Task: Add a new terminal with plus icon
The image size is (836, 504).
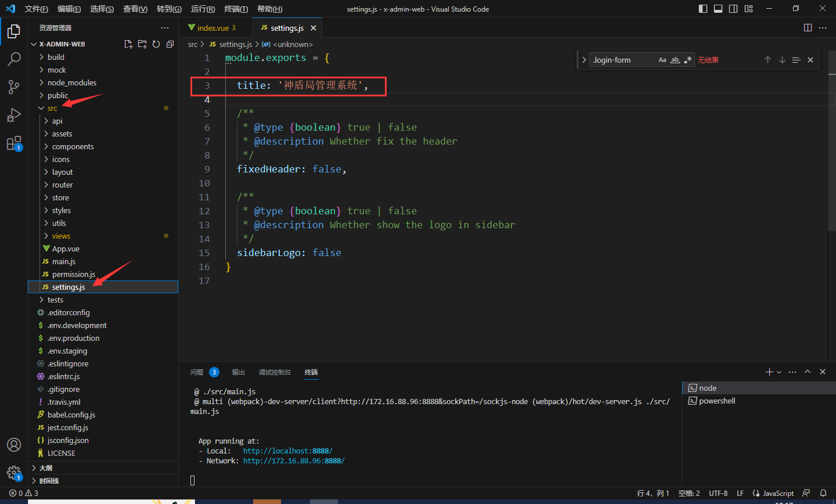Action: click(x=769, y=372)
